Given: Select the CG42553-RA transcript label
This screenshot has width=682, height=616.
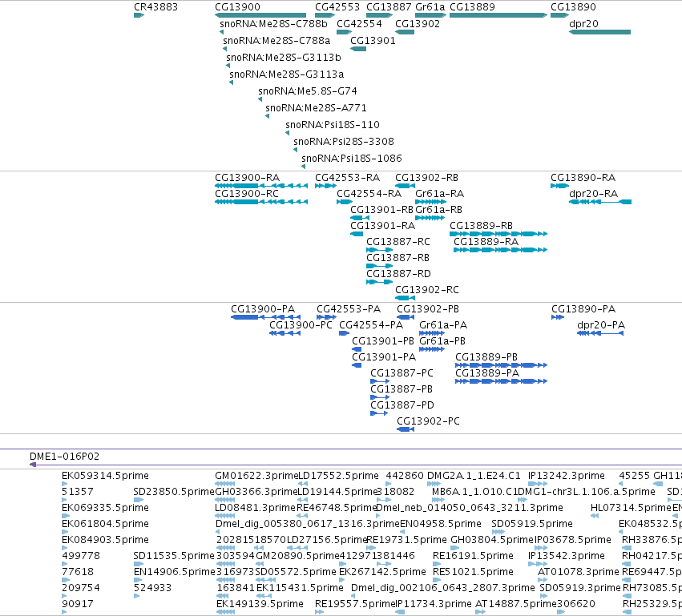Looking at the screenshot, I should [x=348, y=177].
